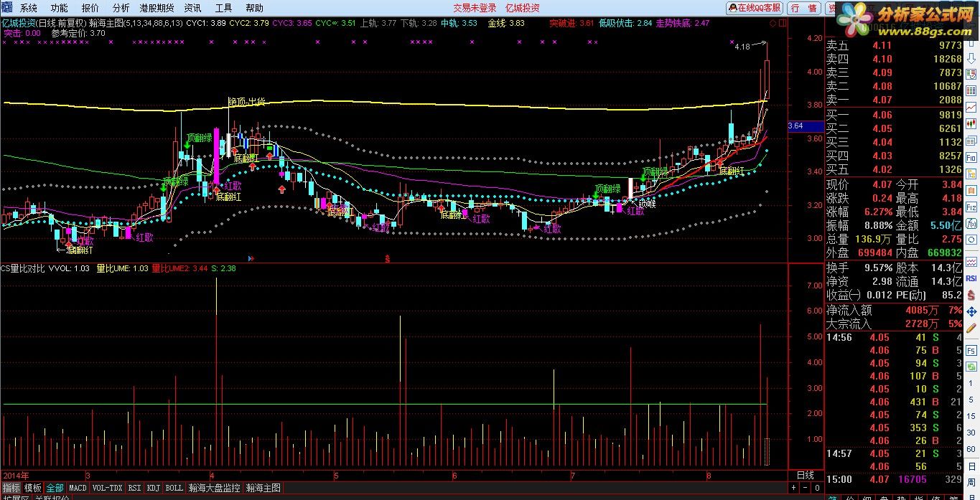This screenshot has width=980, height=500.
Task: Open the F10 company info icon
Action: point(971,157)
